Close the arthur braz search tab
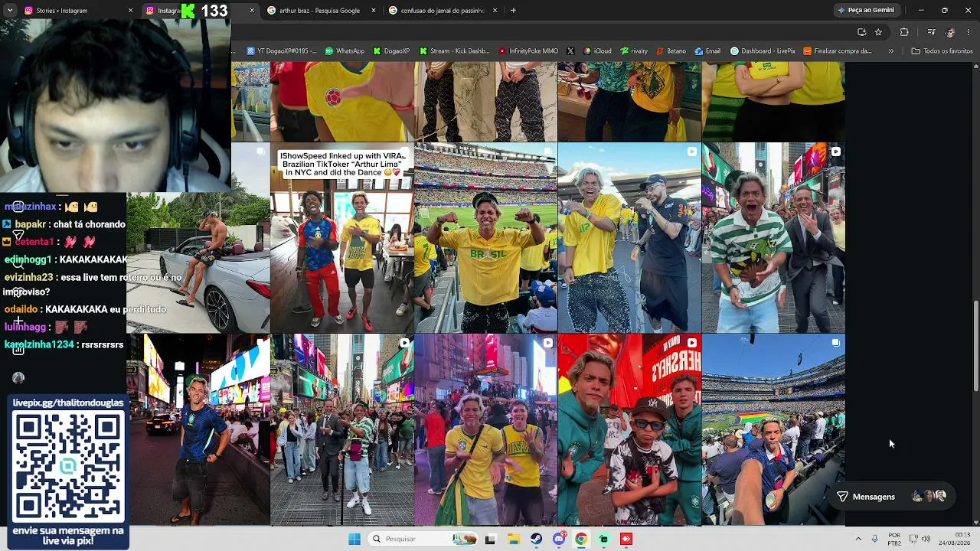980x551 pixels. 374,11
